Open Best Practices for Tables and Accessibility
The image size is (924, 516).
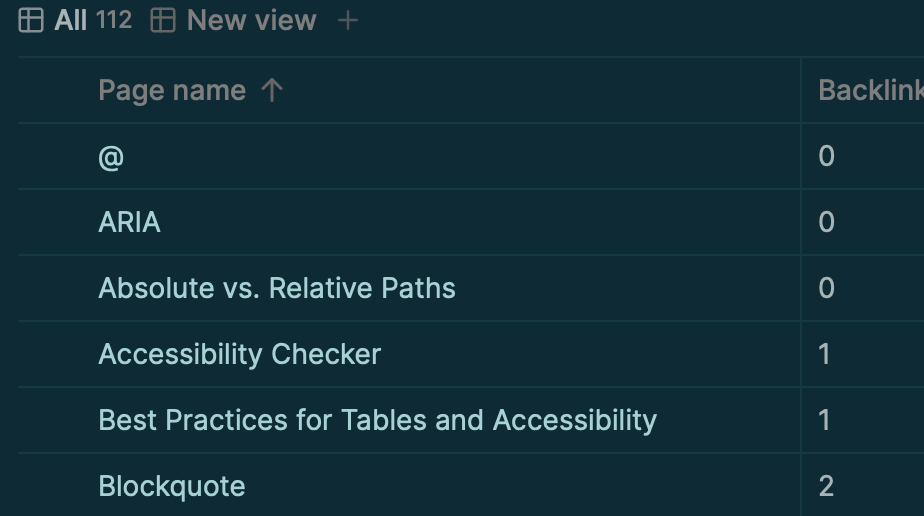pos(377,420)
